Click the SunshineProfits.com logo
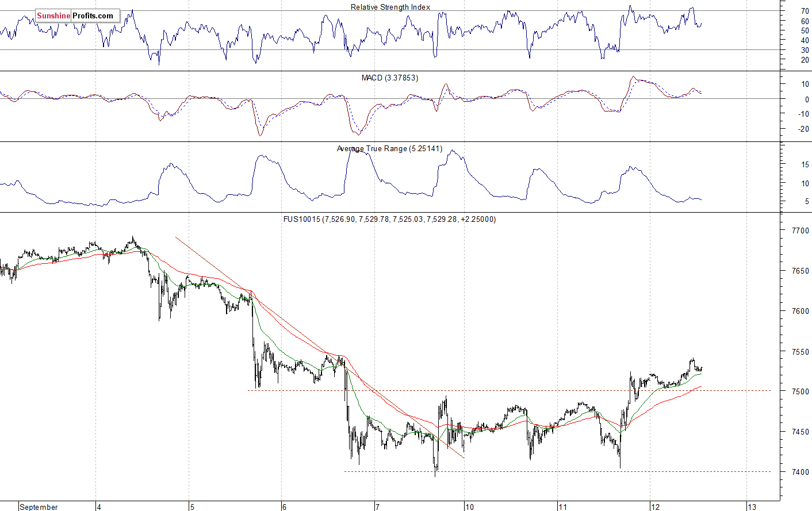Screen dimensions: 812x511 (77, 16)
